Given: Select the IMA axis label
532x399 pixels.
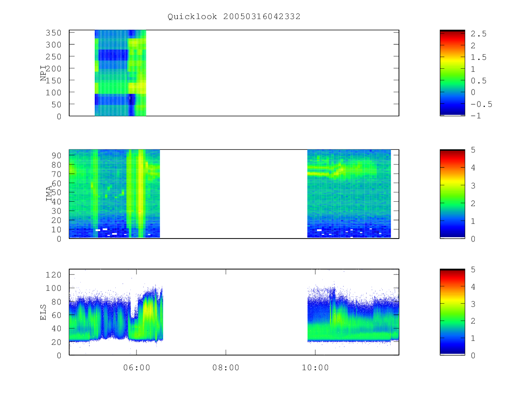Looking at the screenshot, I should [49, 194].
